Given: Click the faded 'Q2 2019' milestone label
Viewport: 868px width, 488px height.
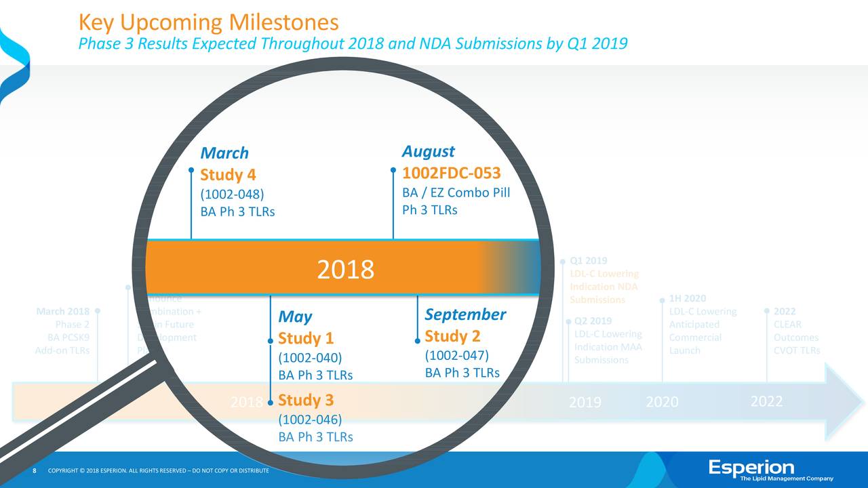Looking at the screenshot, I should [x=593, y=321].
